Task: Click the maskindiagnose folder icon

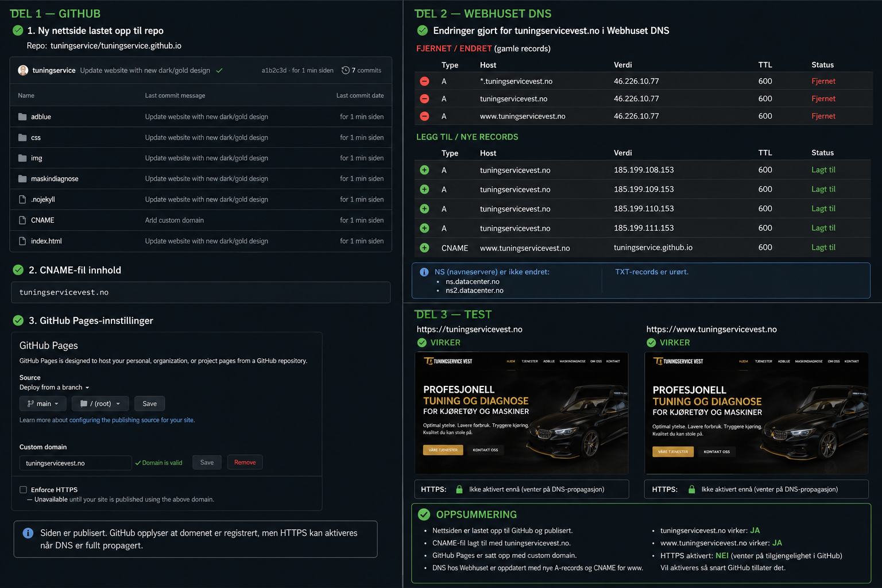Action: click(22, 179)
